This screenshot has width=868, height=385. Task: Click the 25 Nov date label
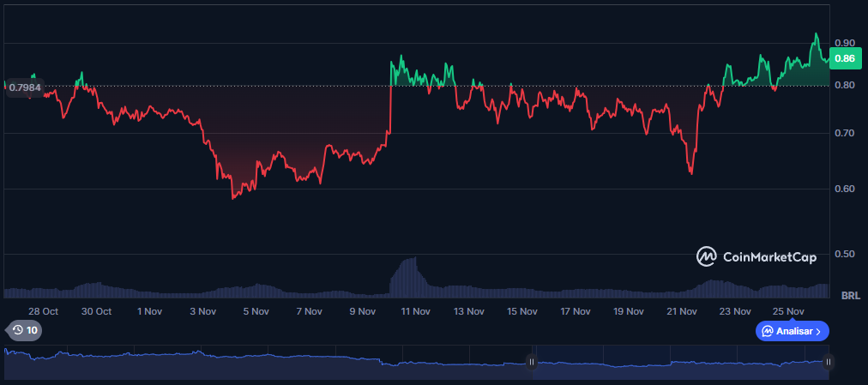(x=788, y=311)
